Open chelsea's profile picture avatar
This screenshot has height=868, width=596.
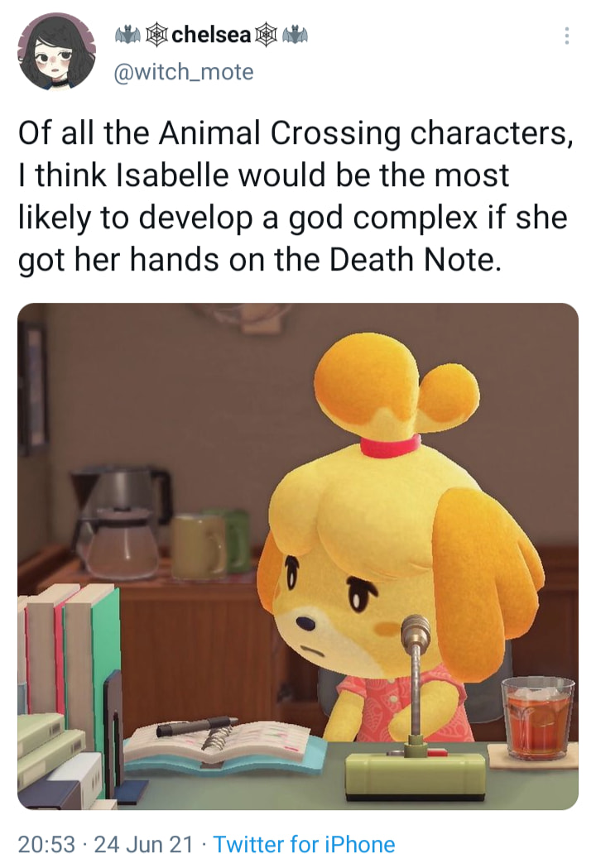click(56, 51)
